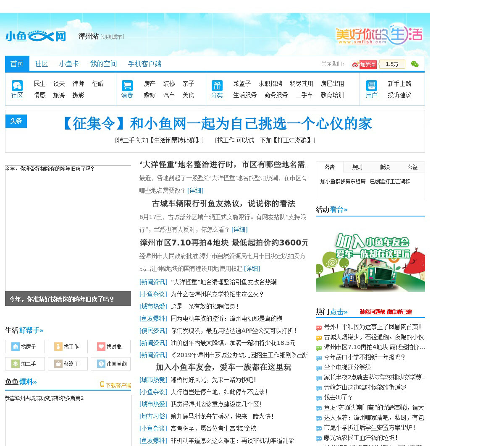
Task: Click the 找工作 tie icon button
Action: [68, 347]
